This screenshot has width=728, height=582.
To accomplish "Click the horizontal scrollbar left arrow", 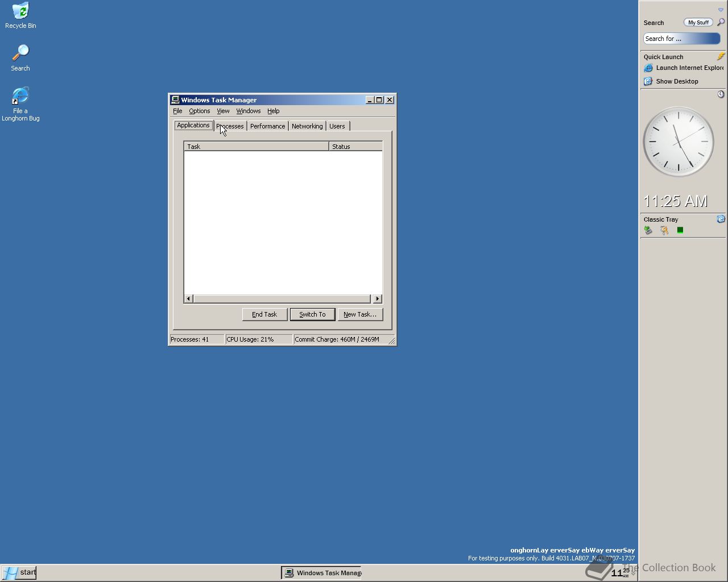I will coord(189,299).
